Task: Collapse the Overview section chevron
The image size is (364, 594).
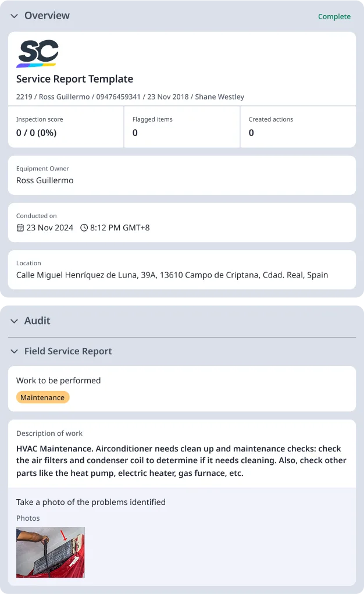Action: 15,16
